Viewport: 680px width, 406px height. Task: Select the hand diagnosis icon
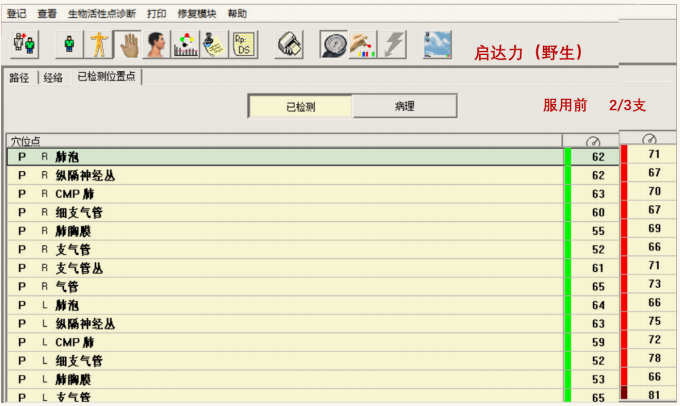(128, 44)
